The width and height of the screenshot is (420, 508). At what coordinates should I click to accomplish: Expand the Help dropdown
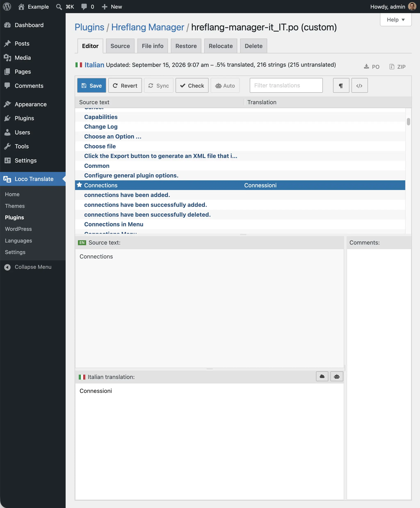coord(396,20)
